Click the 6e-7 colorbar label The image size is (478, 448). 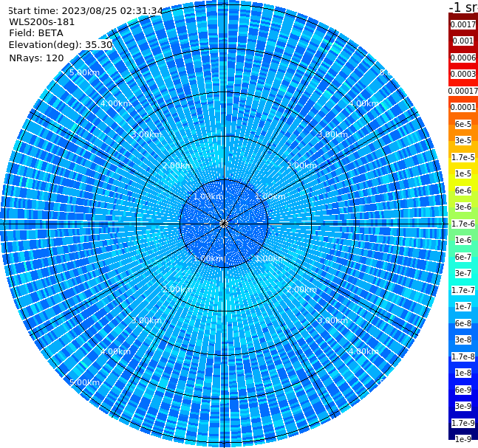(463, 257)
